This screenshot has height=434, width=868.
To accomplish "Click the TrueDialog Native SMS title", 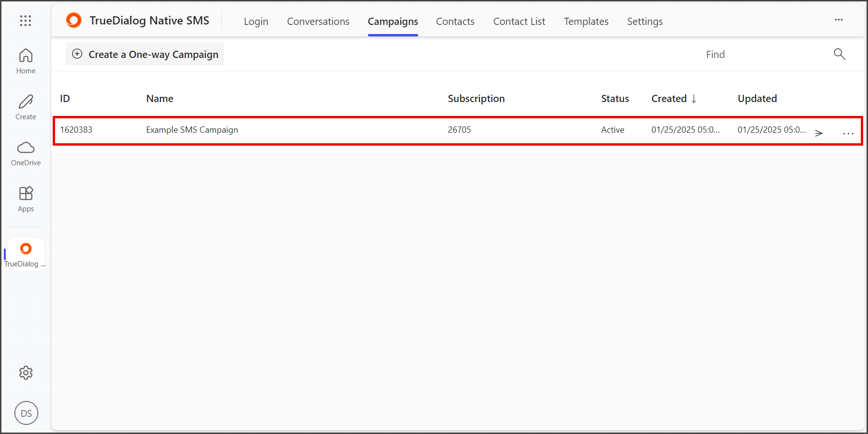I will click(149, 21).
